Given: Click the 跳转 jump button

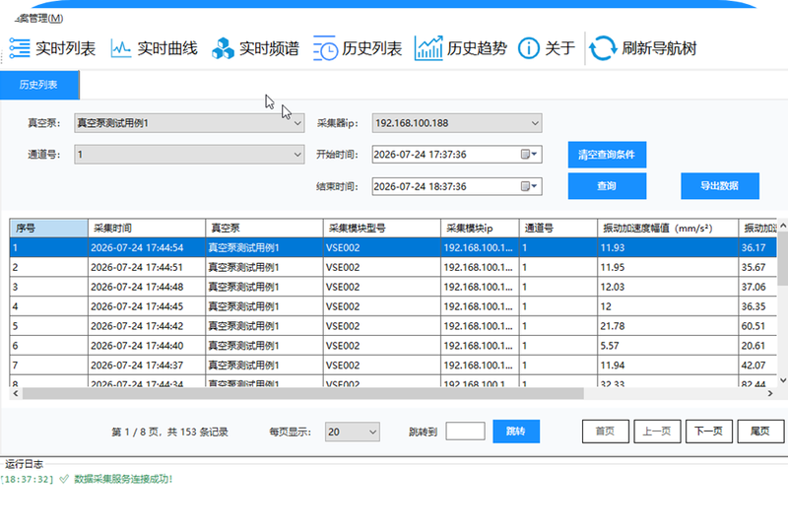Looking at the screenshot, I should (x=516, y=432).
